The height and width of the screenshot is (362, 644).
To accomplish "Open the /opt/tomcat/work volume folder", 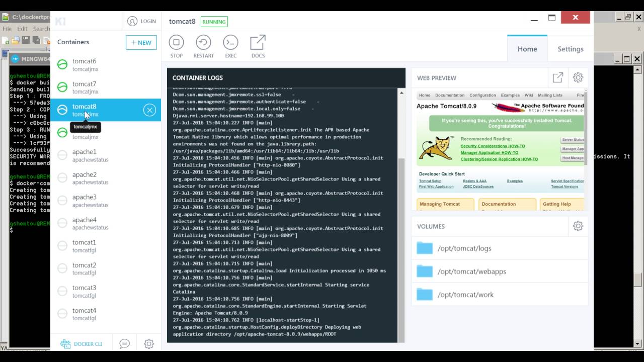I will 500,295.
